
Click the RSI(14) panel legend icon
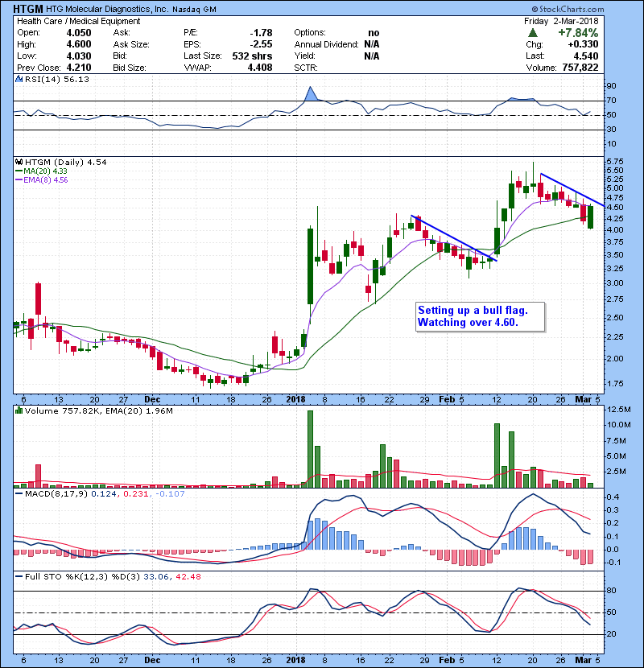tap(19, 79)
